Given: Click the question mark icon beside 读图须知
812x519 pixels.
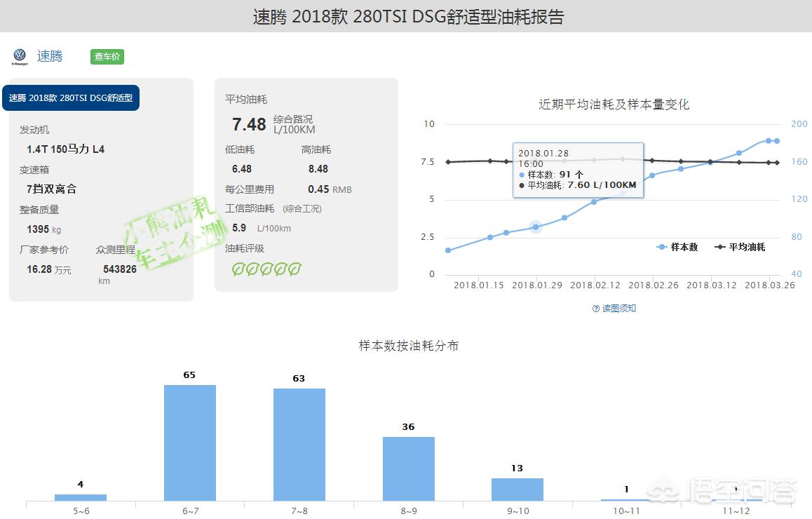Looking at the screenshot, I should pos(595,308).
